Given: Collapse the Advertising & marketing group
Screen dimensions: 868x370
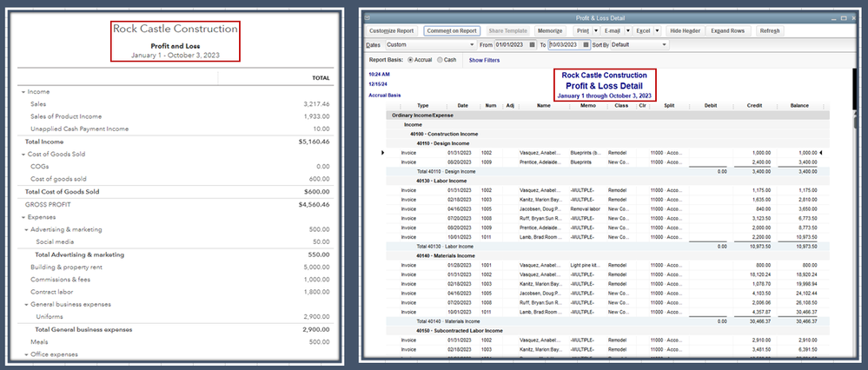Looking at the screenshot, I should click(27, 229).
